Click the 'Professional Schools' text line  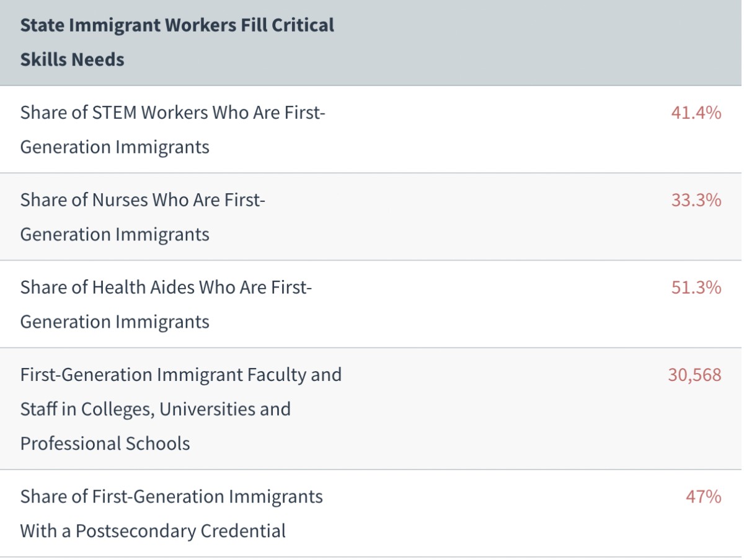pyautogui.click(x=105, y=444)
